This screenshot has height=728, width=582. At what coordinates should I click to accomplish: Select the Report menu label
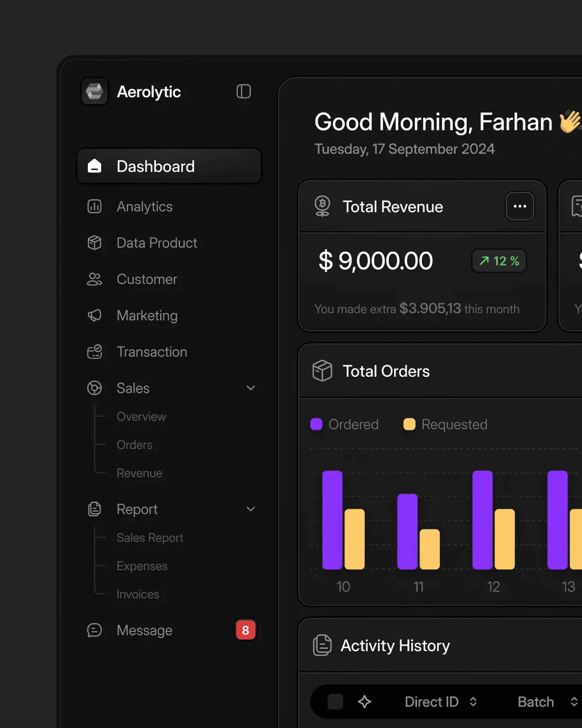pyautogui.click(x=137, y=510)
